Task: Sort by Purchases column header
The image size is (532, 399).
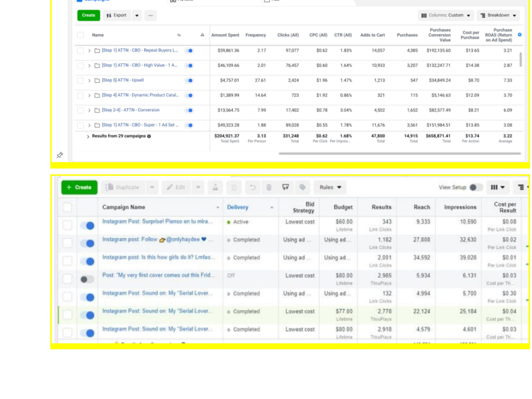Action: click(x=407, y=35)
